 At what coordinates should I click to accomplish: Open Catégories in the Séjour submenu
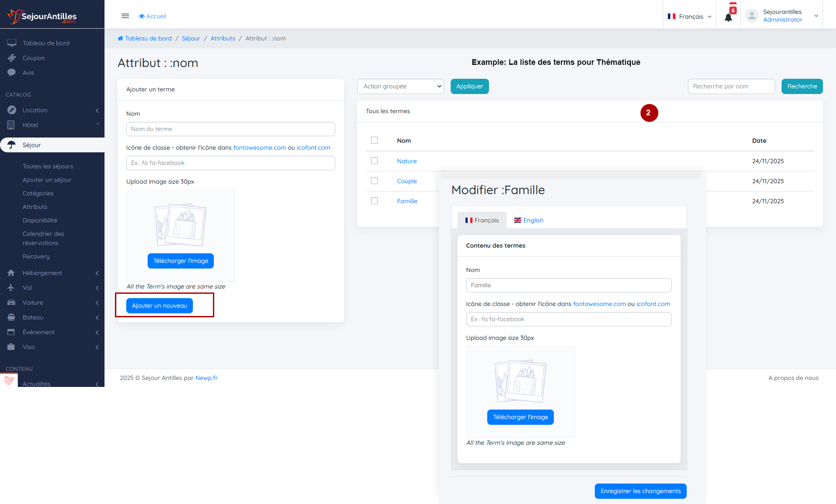click(x=38, y=193)
